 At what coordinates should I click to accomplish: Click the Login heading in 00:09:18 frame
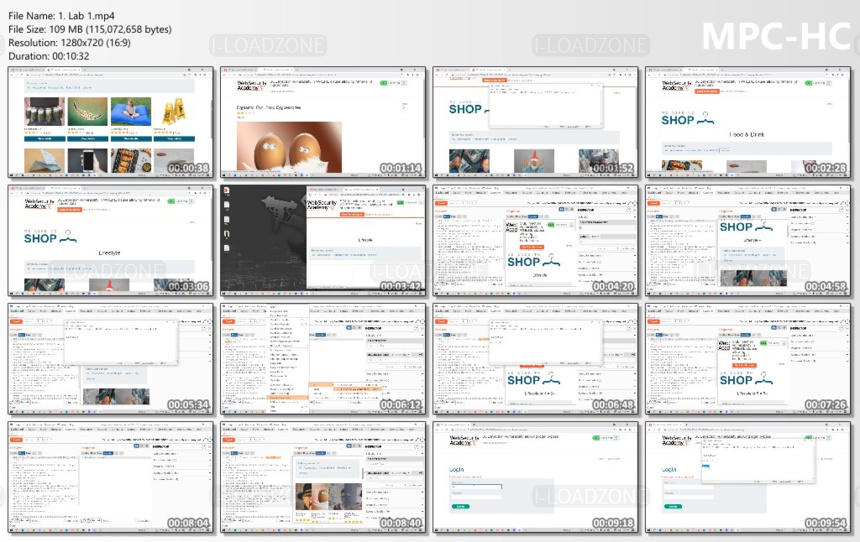click(x=456, y=470)
